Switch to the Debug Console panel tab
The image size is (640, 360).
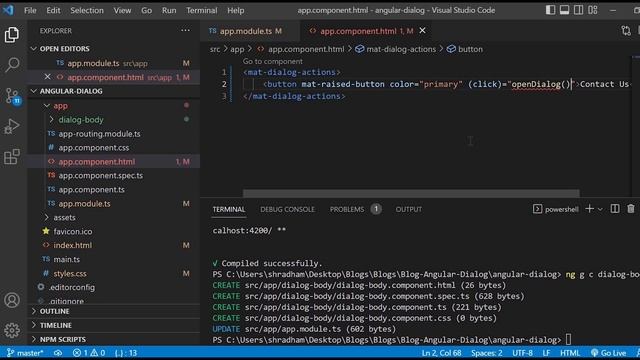pyautogui.click(x=287, y=209)
